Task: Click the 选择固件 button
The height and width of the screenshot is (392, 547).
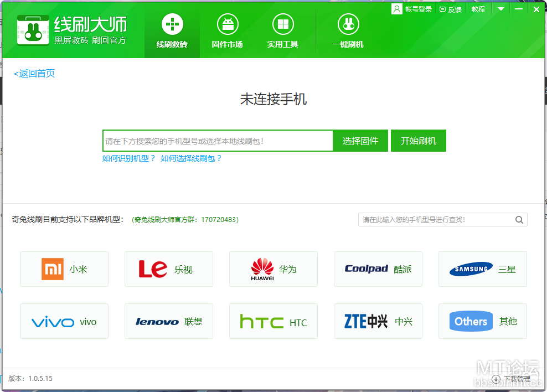Action: click(x=360, y=141)
